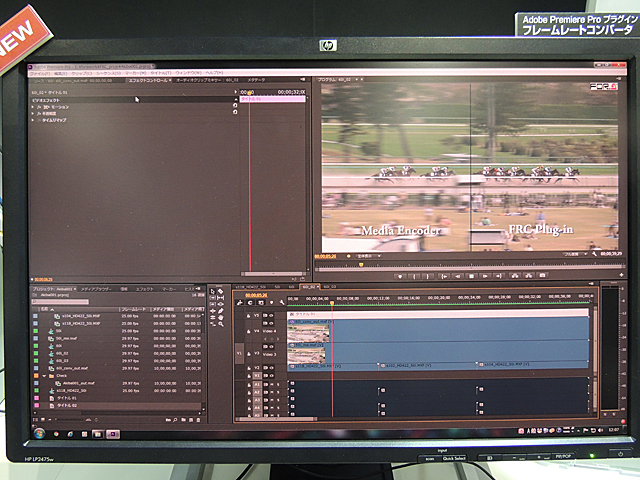The width and height of the screenshot is (640, 480).
Task: Open timeline display settings wrench
Action: [282, 302]
